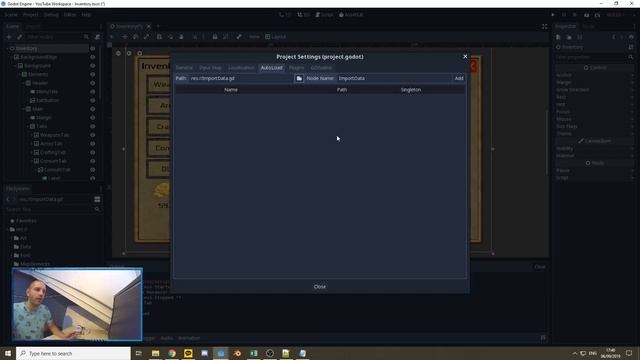The width and height of the screenshot is (640, 360).
Task: Add a new node with plus icon
Action: (x=9, y=37)
